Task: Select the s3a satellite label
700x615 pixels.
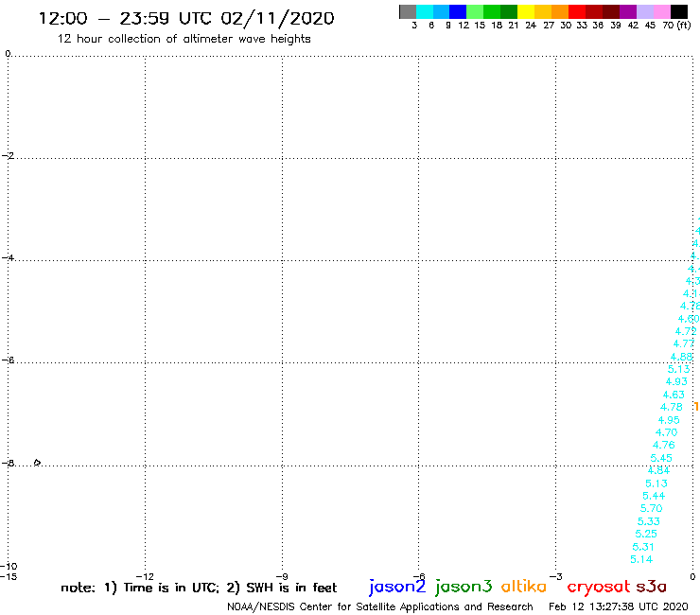Action: [651, 587]
